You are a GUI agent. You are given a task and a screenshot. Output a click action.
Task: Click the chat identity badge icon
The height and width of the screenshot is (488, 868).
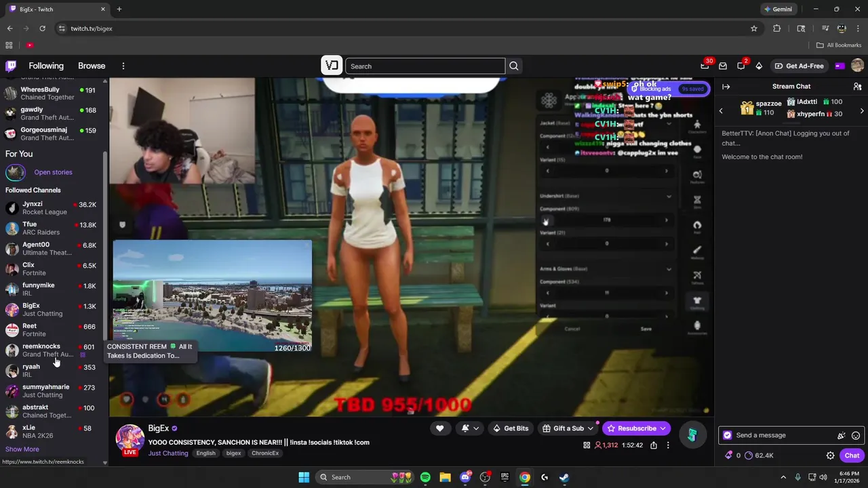(x=728, y=436)
